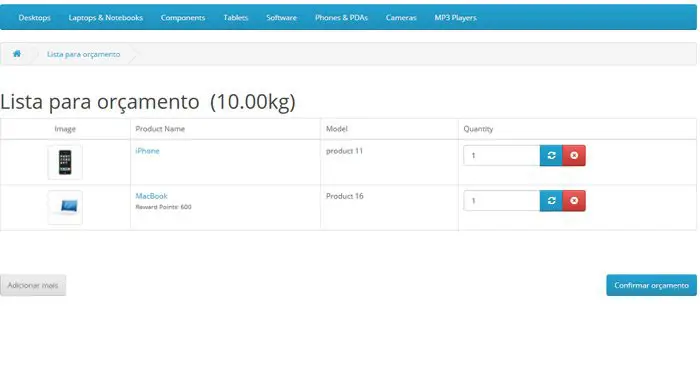Go to the Software category
Screen dimensions: 700x371
282,18
